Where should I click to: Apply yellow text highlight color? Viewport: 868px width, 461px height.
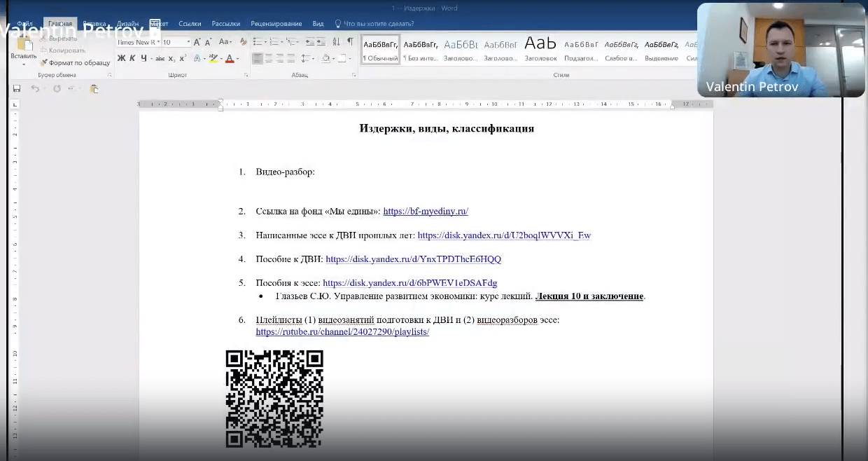click(213, 58)
